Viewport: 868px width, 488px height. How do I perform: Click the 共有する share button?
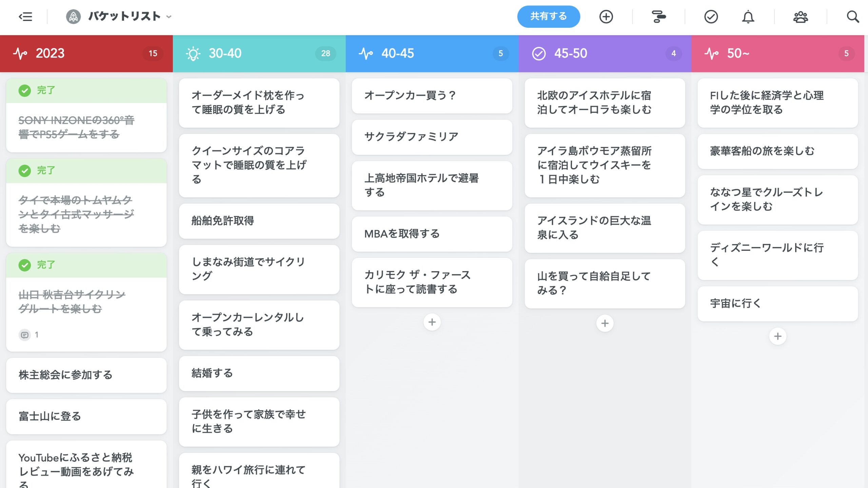click(548, 16)
